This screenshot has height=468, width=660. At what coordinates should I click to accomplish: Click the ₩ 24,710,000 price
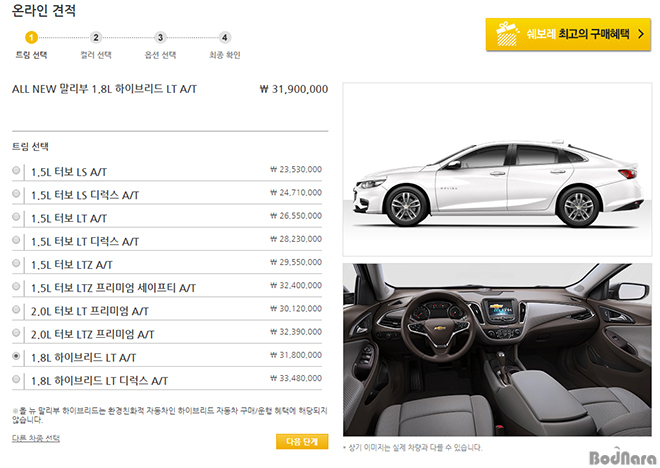(x=296, y=192)
